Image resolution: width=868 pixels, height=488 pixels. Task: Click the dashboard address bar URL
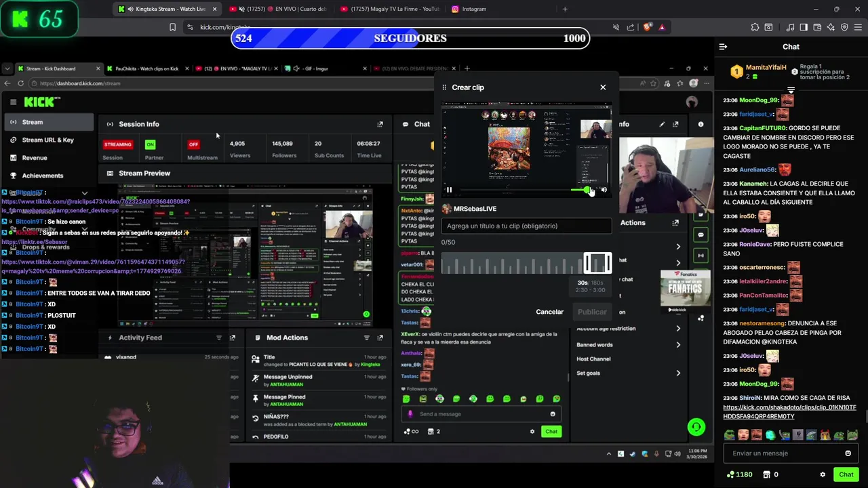[x=80, y=83]
